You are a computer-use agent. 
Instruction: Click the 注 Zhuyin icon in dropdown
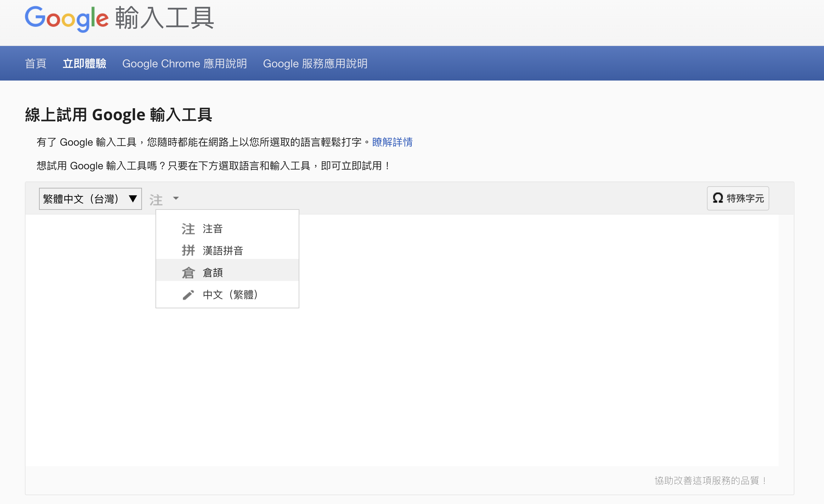point(188,229)
